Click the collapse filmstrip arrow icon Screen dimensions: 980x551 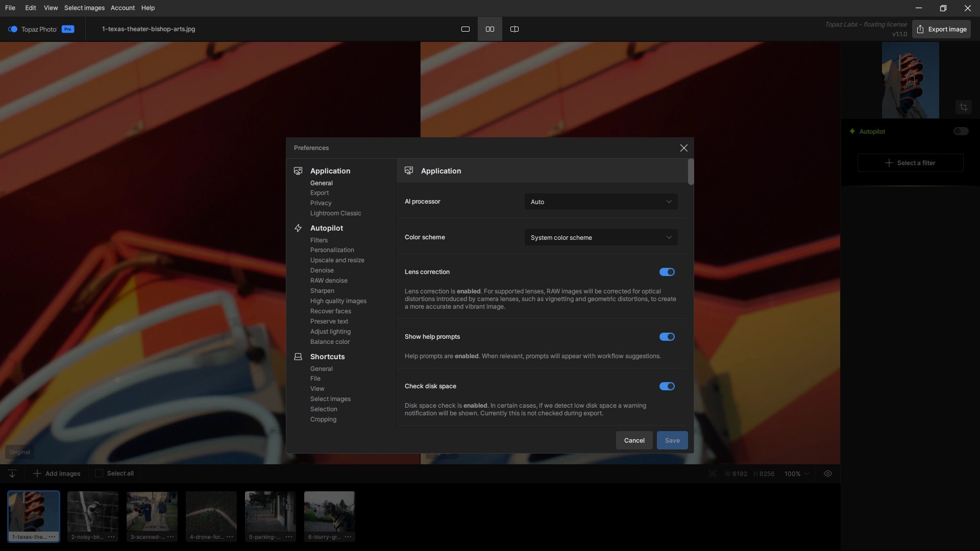tap(12, 473)
